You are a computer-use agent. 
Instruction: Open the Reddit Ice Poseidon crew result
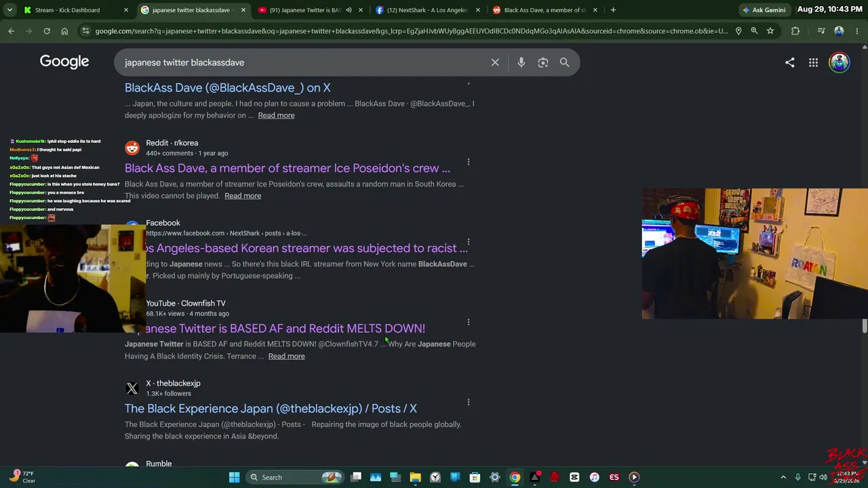point(287,168)
